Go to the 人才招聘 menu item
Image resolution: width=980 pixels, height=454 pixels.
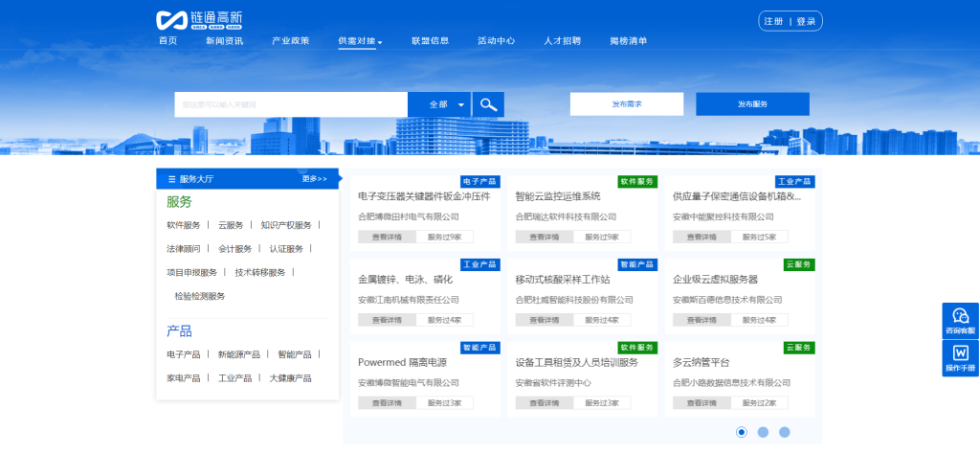562,41
